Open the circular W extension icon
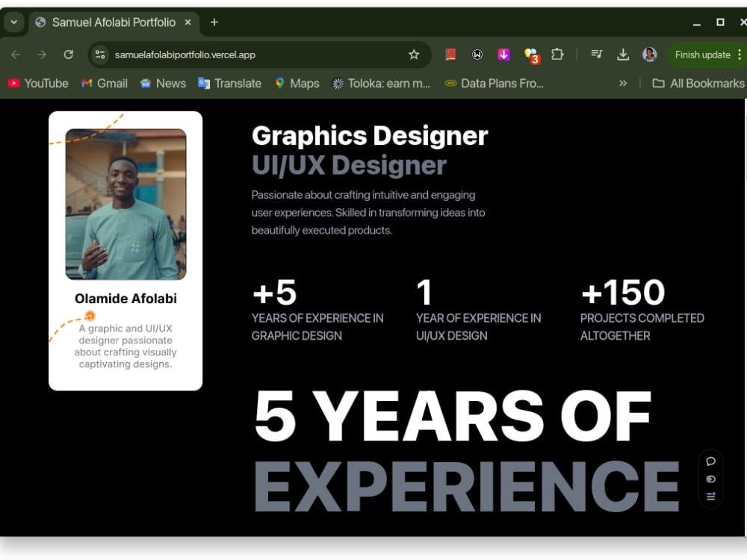747x560 pixels. pyautogui.click(x=477, y=55)
